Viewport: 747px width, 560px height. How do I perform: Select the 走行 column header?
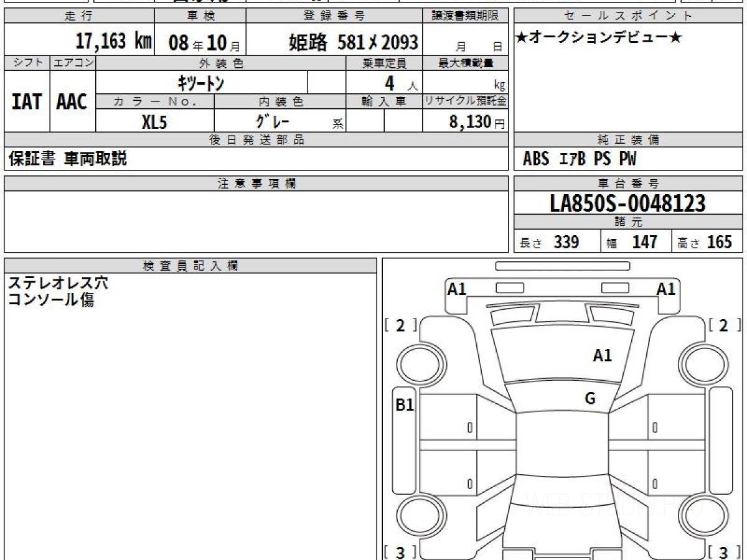(79, 16)
